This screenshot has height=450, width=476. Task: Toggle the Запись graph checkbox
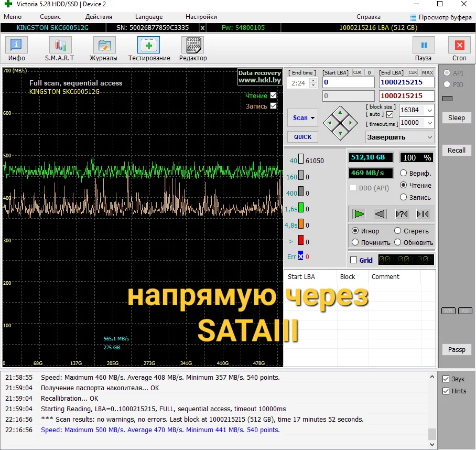pos(273,105)
